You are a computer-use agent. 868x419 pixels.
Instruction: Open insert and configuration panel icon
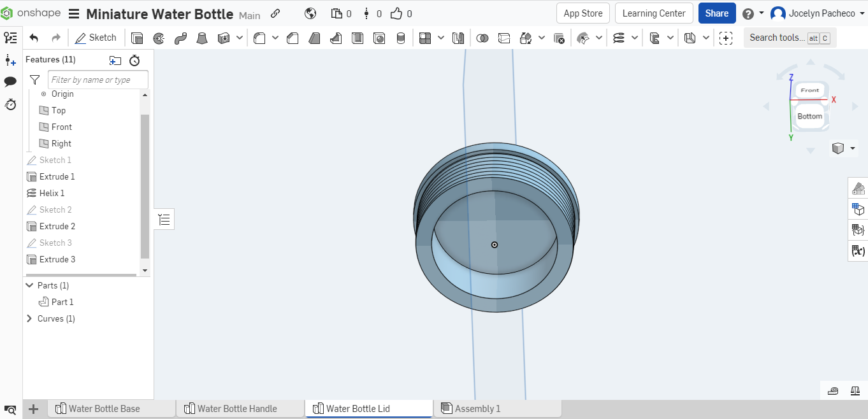click(x=10, y=60)
